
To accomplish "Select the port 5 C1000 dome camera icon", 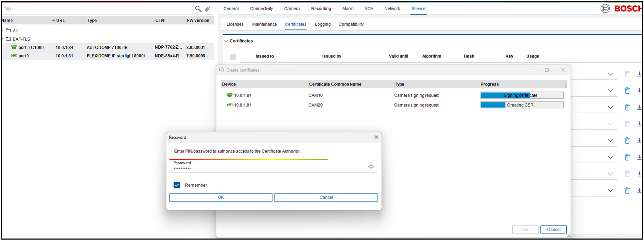I will coord(14,48).
